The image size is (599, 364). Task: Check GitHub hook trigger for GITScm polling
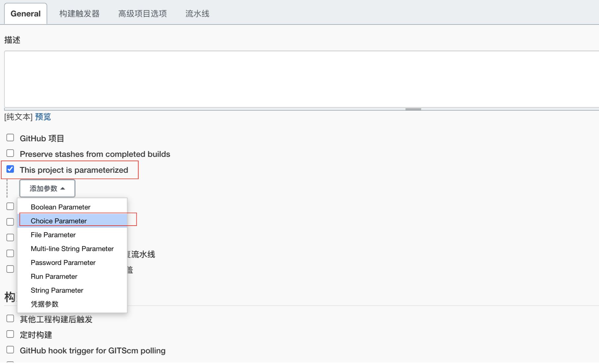[10, 350]
